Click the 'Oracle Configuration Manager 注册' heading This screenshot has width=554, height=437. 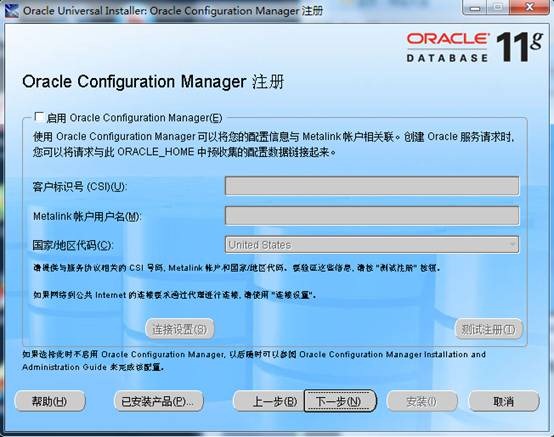(153, 82)
